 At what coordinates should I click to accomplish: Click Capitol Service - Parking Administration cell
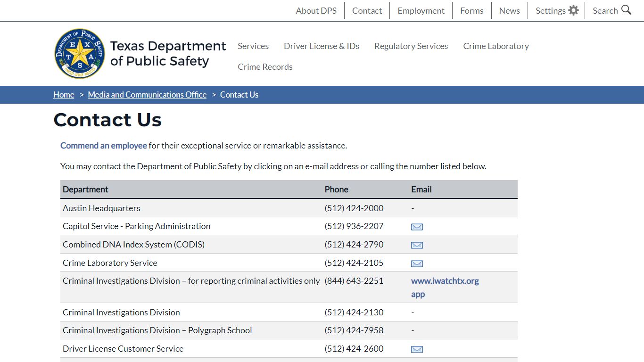tap(136, 226)
